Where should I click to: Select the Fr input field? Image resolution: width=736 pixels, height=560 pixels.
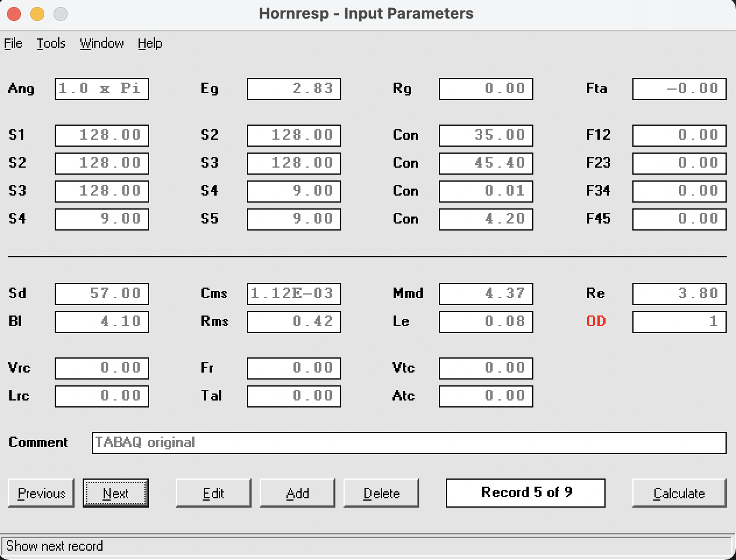click(x=294, y=368)
